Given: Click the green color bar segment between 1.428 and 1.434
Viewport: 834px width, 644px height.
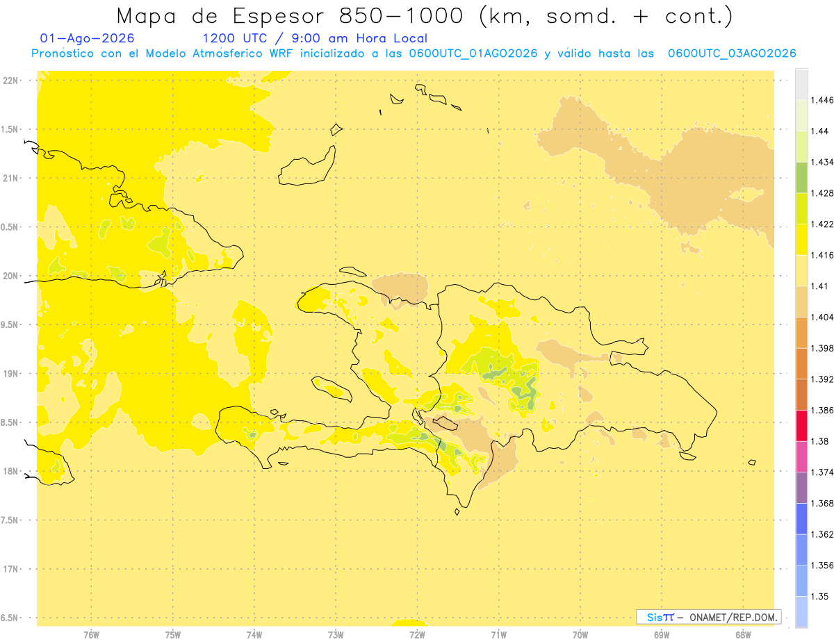Looking at the screenshot, I should [x=802, y=178].
